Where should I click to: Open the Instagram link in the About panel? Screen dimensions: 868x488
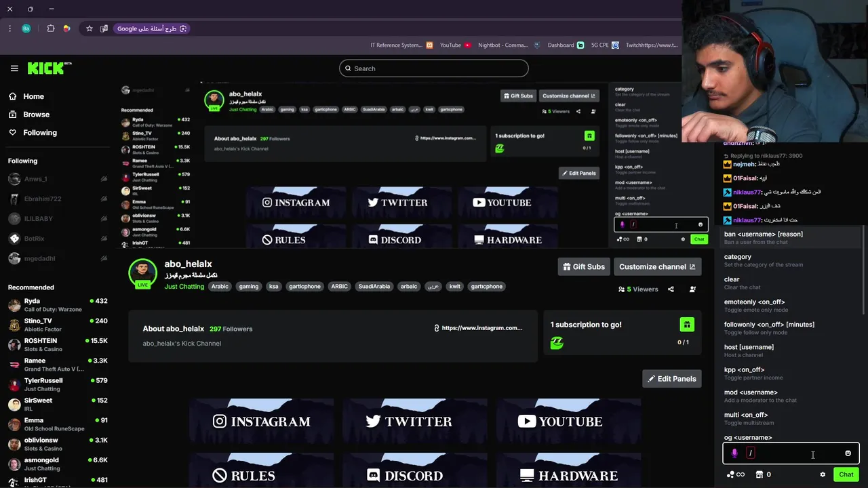pyautogui.click(x=479, y=328)
